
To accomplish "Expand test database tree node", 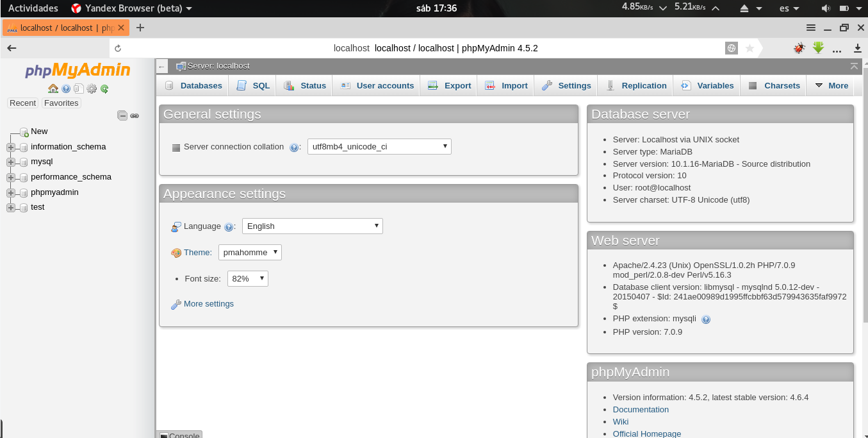I will coord(11,208).
